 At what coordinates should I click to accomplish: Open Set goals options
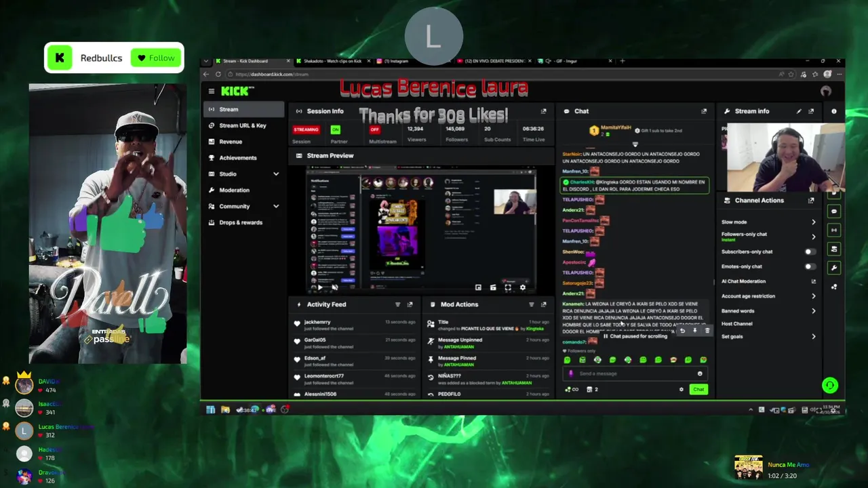pos(813,336)
